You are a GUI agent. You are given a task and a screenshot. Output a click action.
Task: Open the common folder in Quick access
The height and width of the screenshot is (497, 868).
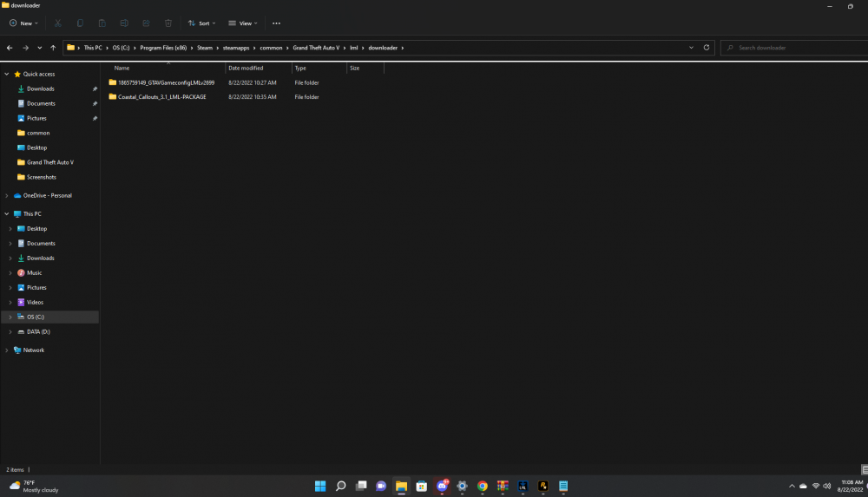pyautogui.click(x=38, y=133)
